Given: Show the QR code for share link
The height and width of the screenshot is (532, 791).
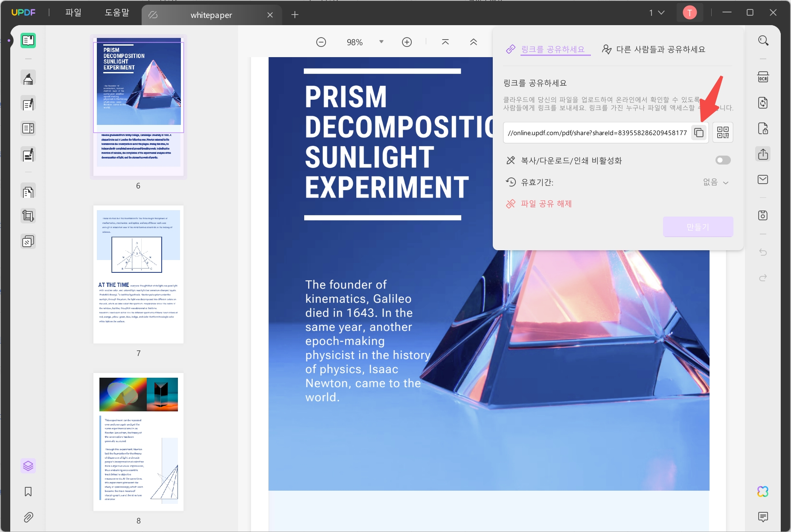Looking at the screenshot, I should click(723, 133).
